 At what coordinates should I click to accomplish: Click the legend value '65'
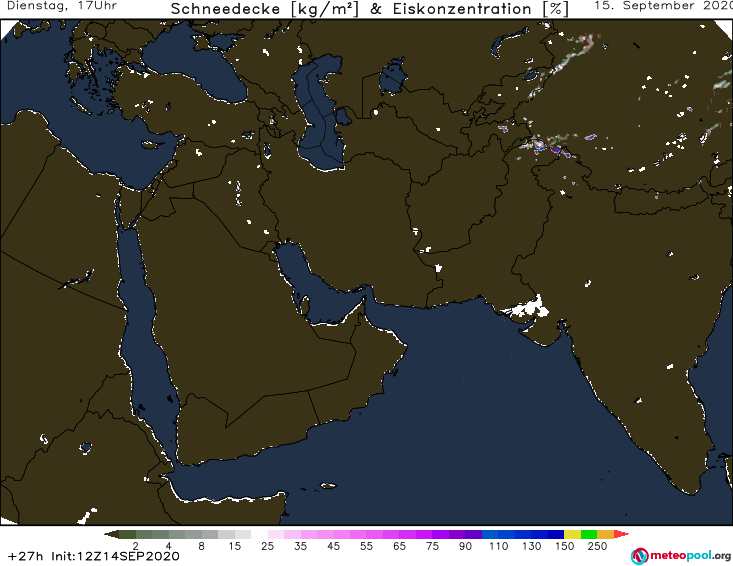[399, 546]
